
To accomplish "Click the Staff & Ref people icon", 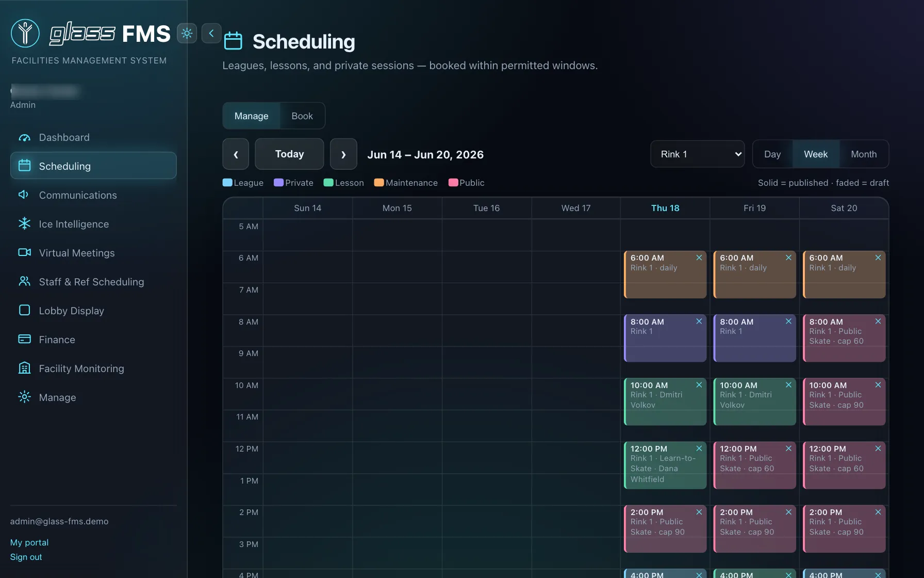I will click(24, 281).
